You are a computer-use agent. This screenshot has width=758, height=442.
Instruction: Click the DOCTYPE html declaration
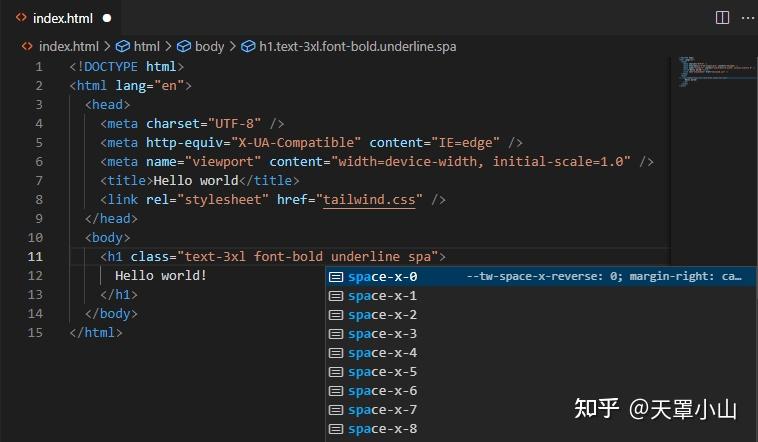(x=127, y=66)
